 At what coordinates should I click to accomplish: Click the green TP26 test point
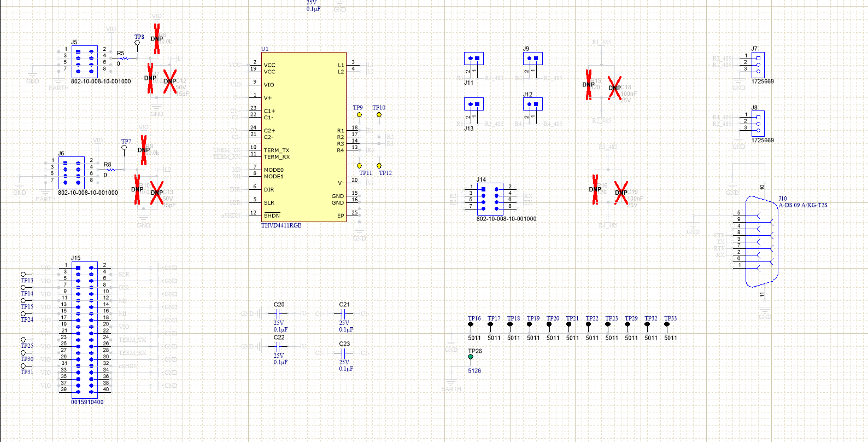(x=471, y=357)
